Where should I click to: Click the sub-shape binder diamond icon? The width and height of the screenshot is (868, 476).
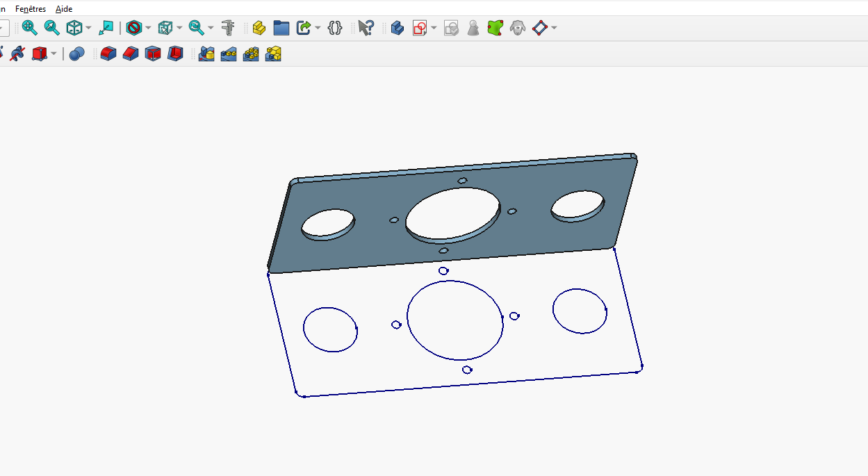coord(540,28)
